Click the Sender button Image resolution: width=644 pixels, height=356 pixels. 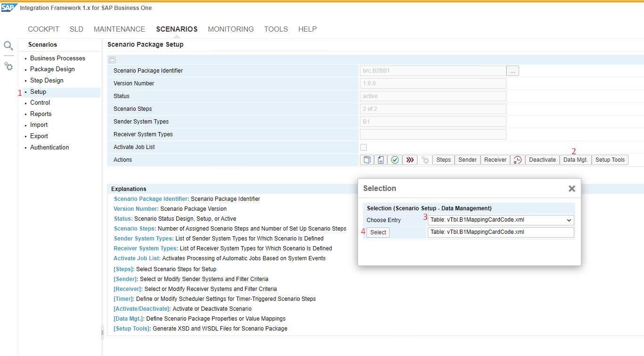coord(467,160)
